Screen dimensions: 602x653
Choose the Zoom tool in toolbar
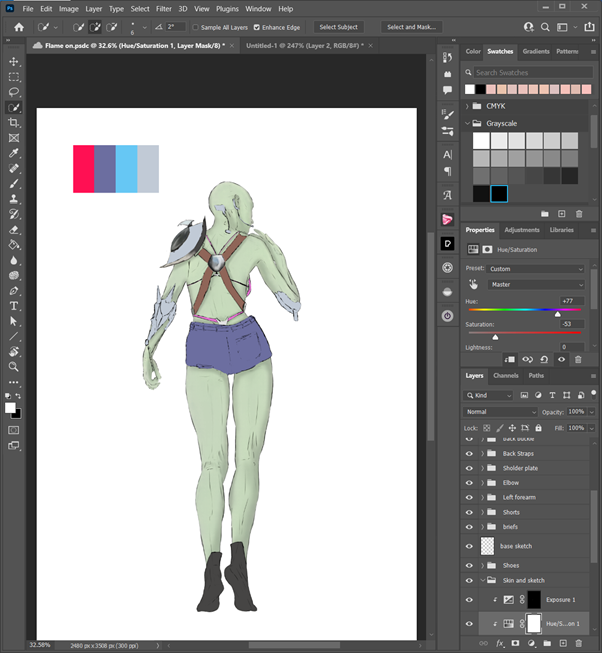coord(14,366)
